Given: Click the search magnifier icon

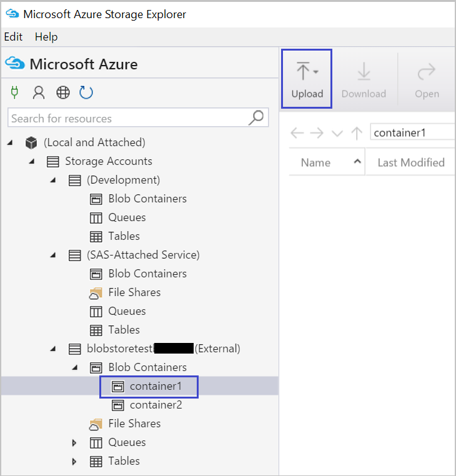Looking at the screenshot, I should (256, 117).
